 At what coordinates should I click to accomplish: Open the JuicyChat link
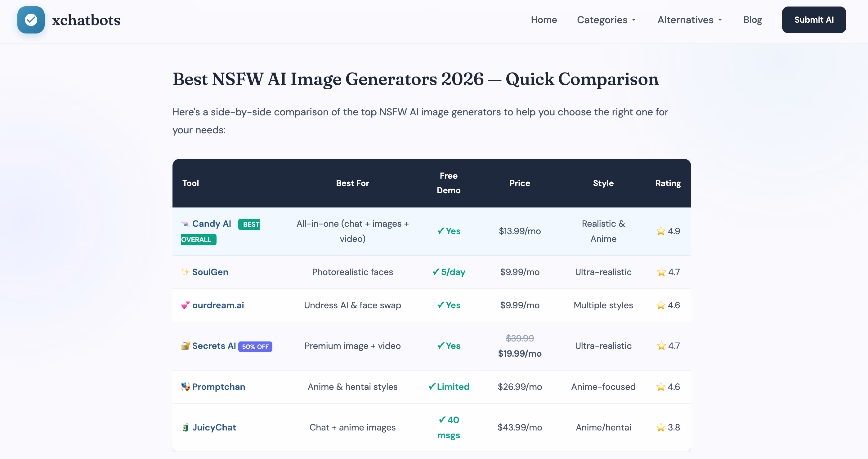[x=214, y=428]
